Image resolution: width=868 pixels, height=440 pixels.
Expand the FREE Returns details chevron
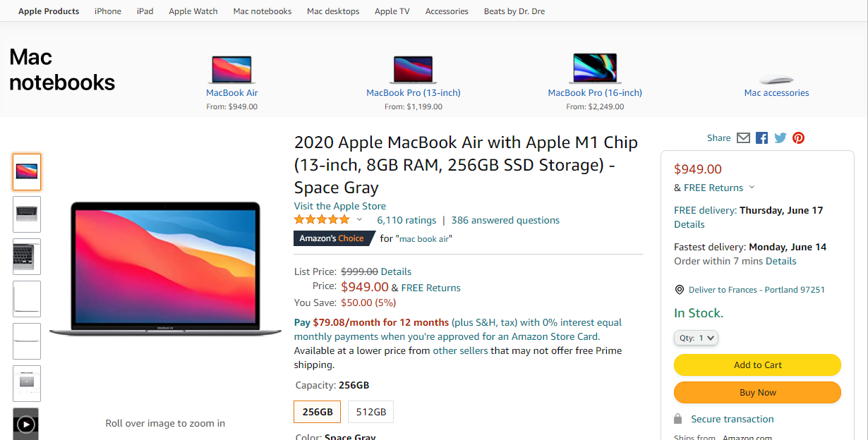[x=751, y=188]
